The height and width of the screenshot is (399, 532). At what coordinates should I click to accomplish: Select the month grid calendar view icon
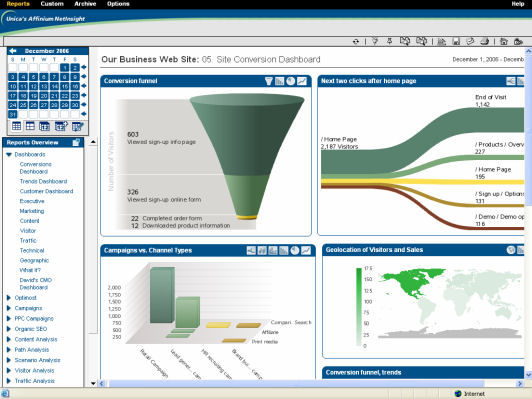point(16,126)
